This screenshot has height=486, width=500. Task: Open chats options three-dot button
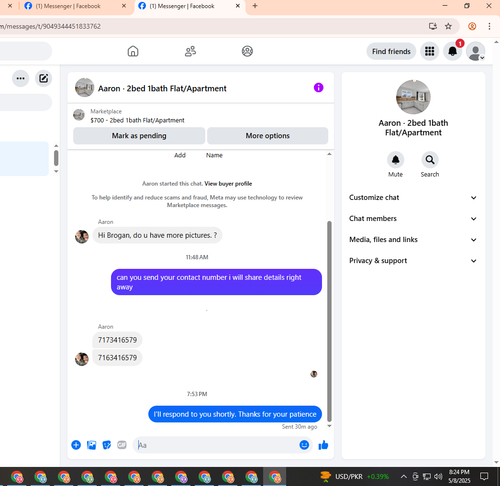point(21,78)
